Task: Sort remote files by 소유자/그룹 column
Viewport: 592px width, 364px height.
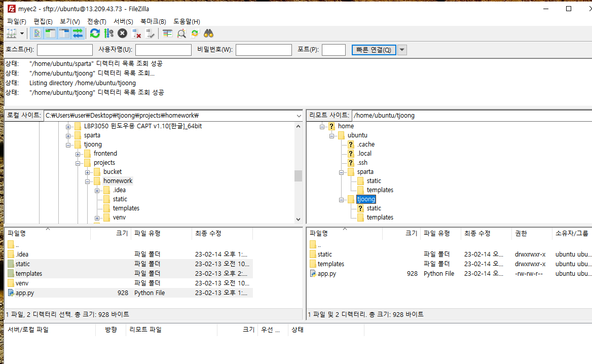Action: [572, 233]
